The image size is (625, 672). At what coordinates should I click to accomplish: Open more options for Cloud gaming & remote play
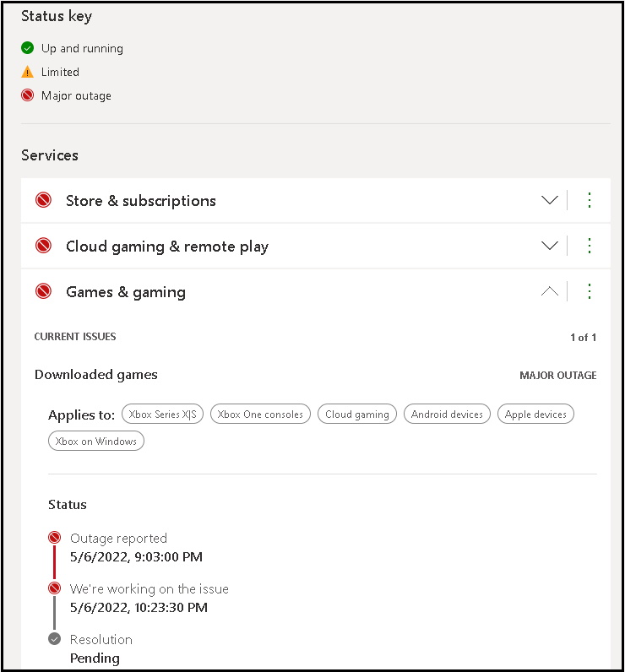(590, 246)
